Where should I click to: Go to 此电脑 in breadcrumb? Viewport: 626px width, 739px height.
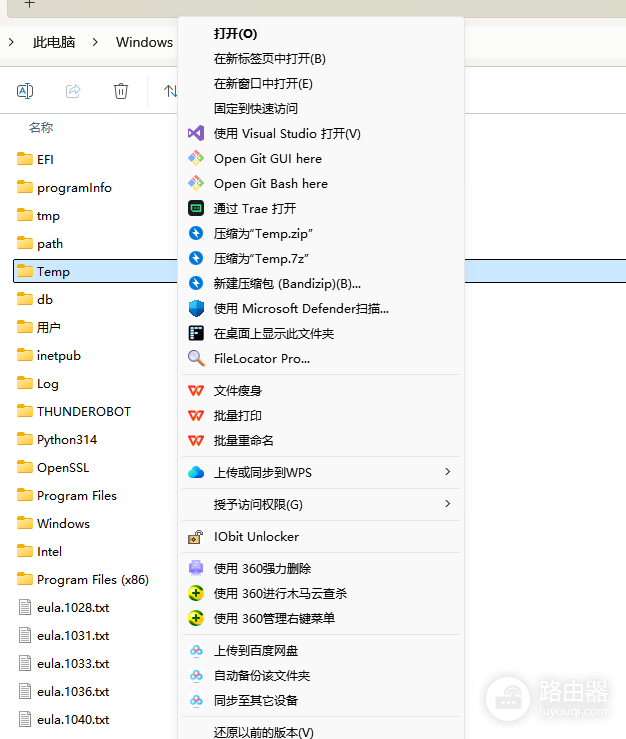(x=54, y=42)
